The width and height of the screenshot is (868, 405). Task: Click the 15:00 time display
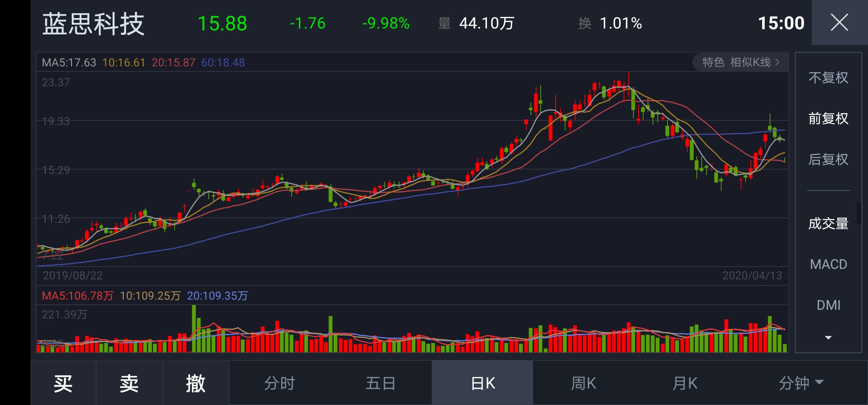coord(781,23)
